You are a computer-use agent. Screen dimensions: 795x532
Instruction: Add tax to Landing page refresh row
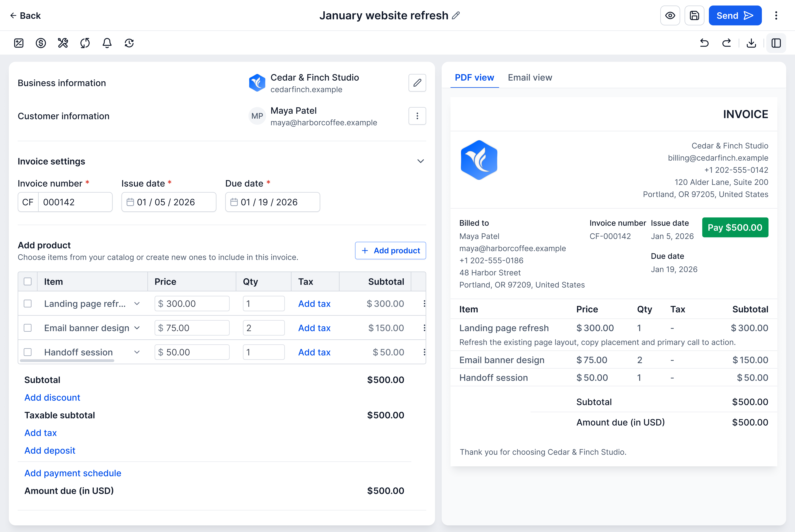[x=314, y=304]
